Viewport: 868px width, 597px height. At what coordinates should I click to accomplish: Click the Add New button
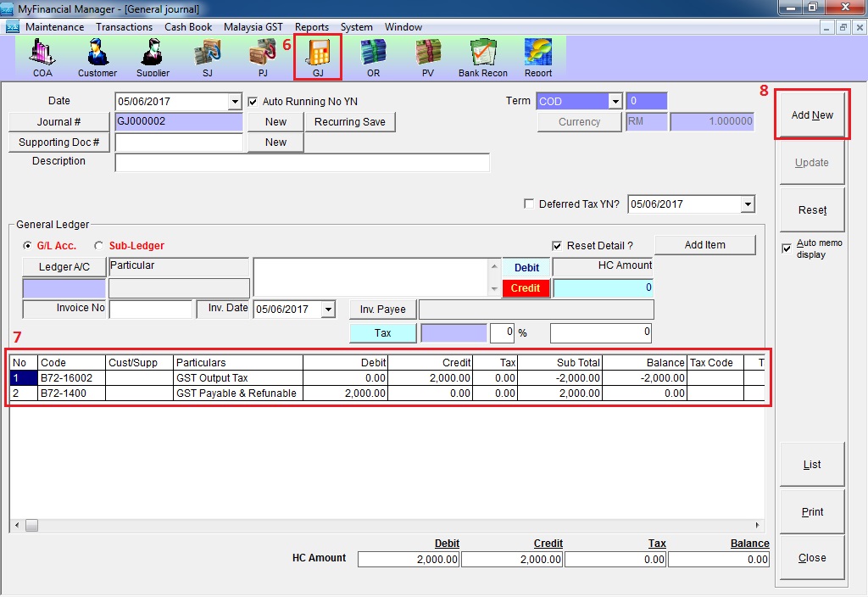point(812,115)
